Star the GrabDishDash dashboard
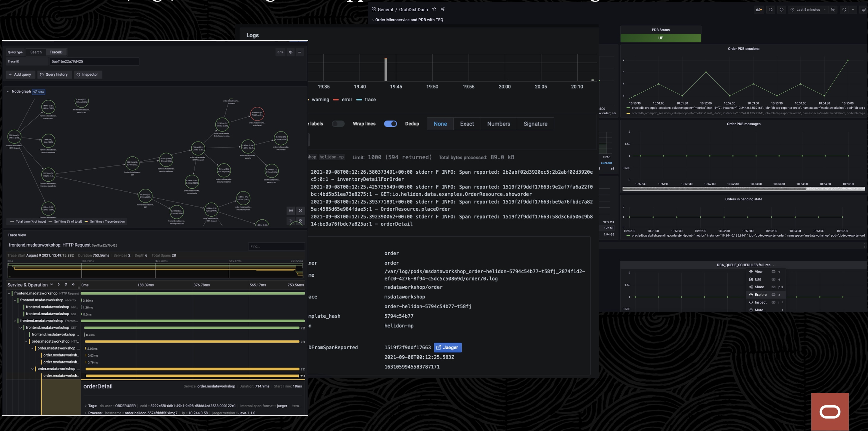Viewport: 868px width, 431px height. coord(434,9)
